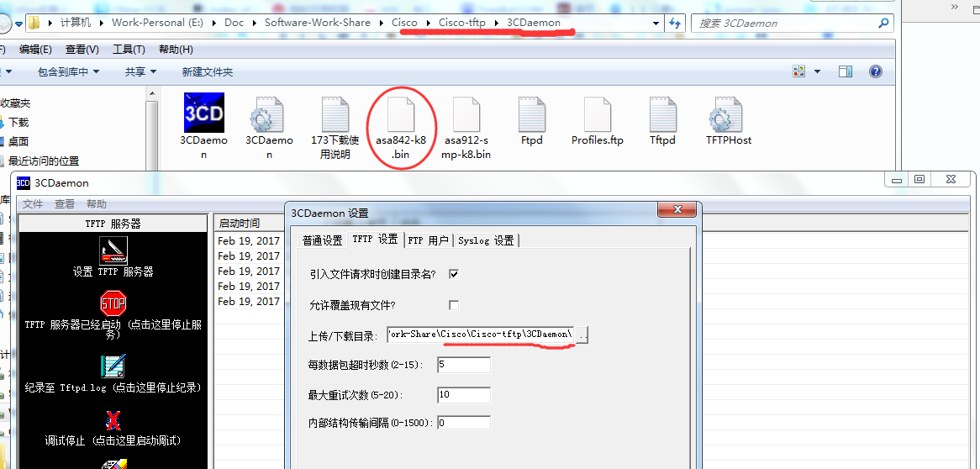The width and height of the screenshot is (980, 469).
Task: Click the 启动时间 column header
Action: click(249, 224)
